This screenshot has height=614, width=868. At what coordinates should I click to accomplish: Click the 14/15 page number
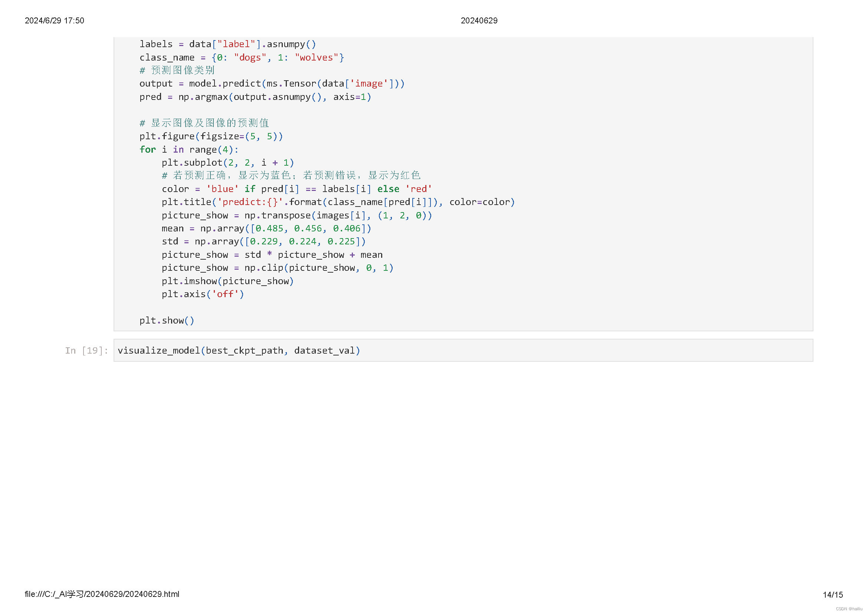pos(833,595)
